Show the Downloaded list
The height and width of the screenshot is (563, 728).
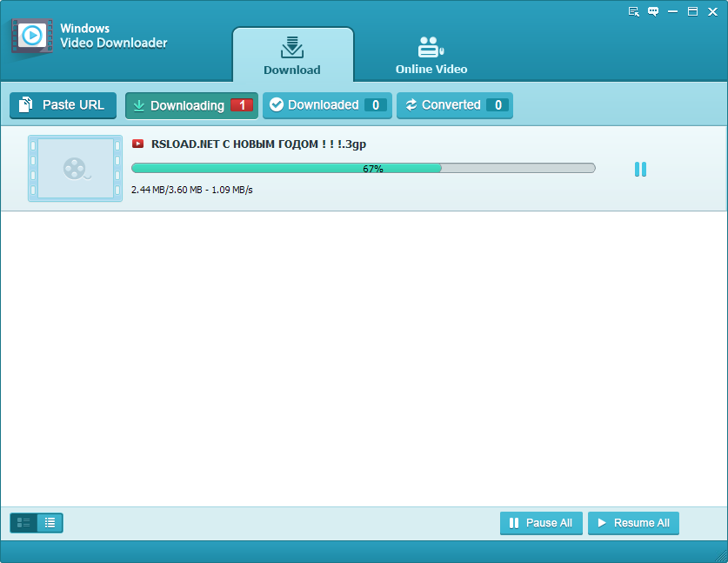coord(327,105)
